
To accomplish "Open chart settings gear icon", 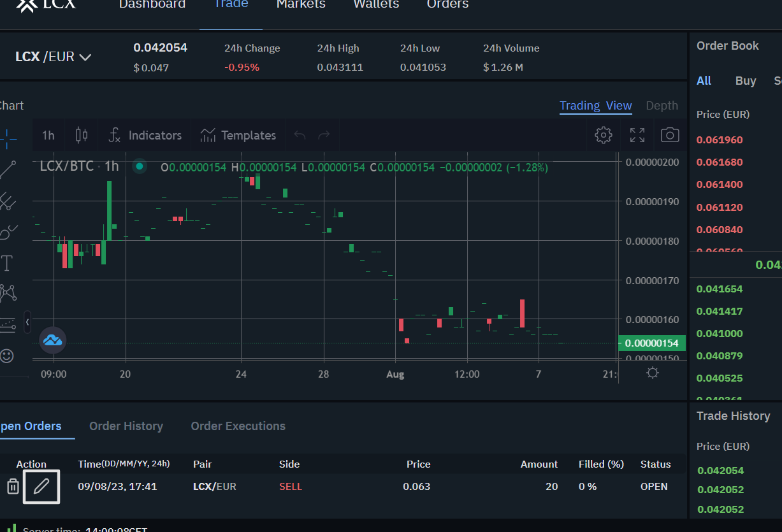I will (x=603, y=135).
